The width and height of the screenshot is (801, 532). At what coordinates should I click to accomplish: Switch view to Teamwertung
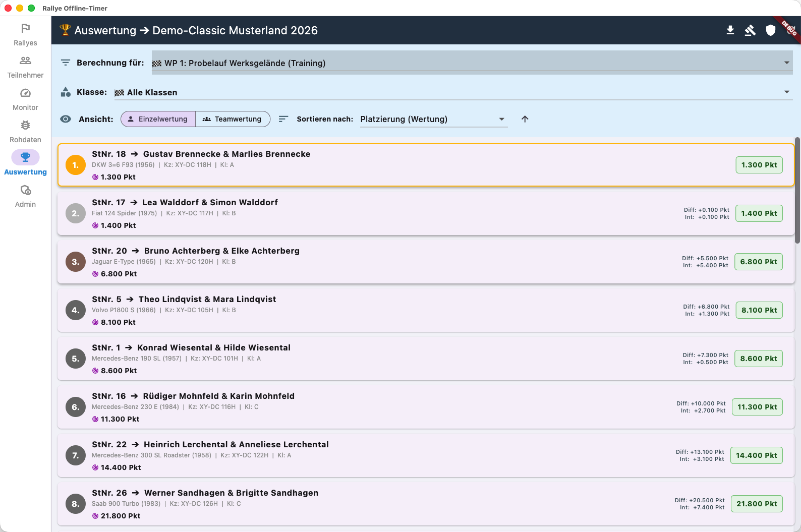[x=233, y=119]
